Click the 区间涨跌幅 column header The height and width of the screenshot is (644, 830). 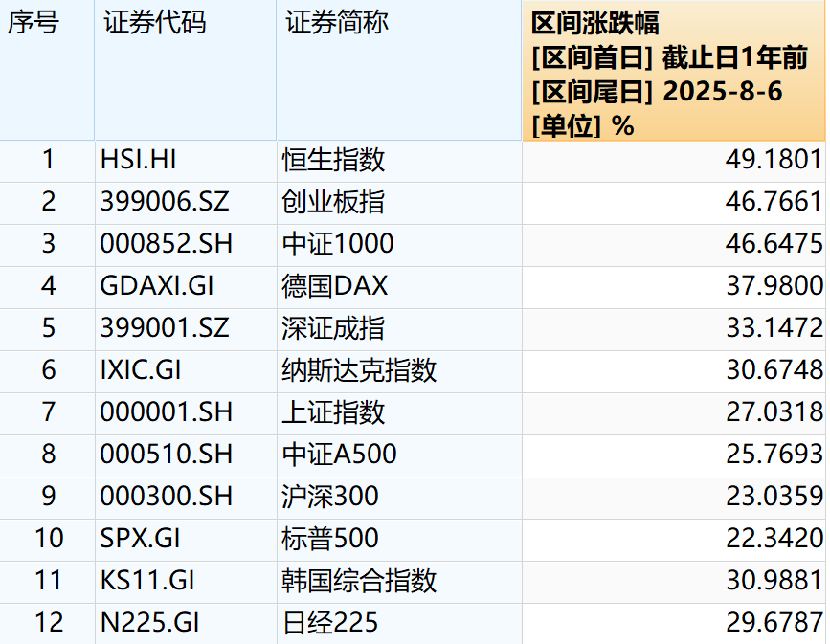(x=674, y=71)
